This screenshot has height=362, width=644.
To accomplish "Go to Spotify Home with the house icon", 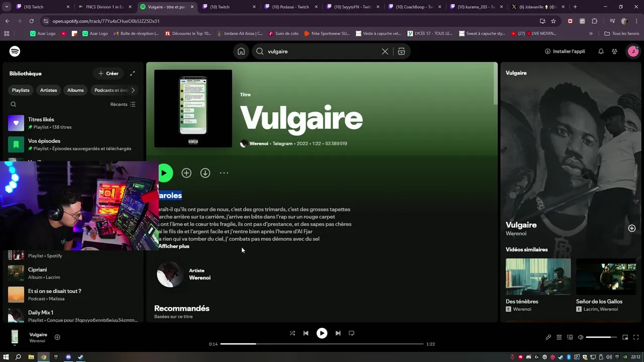I will point(242,51).
